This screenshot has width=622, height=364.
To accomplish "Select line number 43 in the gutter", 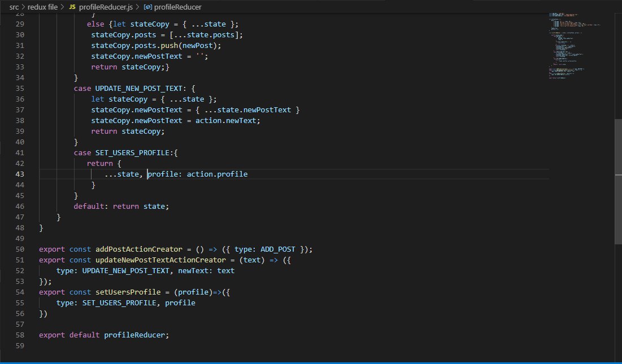I will (20, 174).
